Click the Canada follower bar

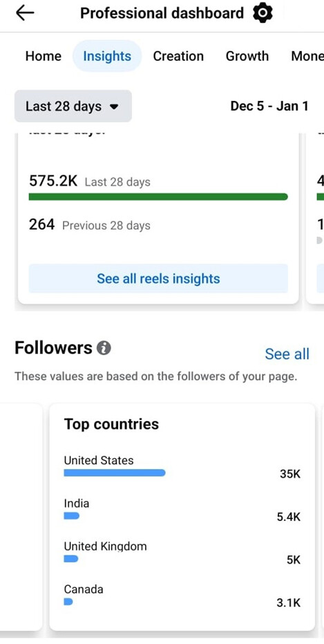[x=68, y=602]
